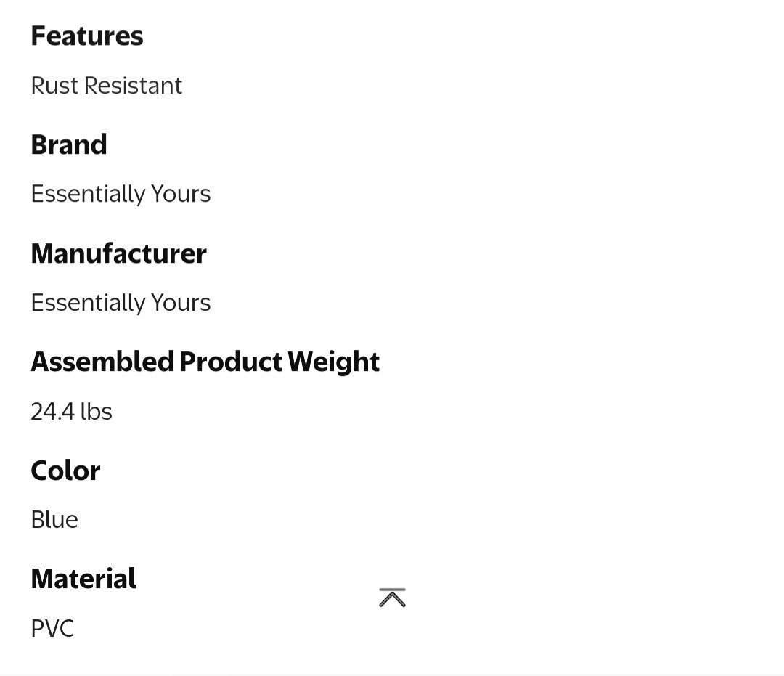Select Essentially Yours under Brand
Screen dimensions: 784x676
(x=121, y=194)
